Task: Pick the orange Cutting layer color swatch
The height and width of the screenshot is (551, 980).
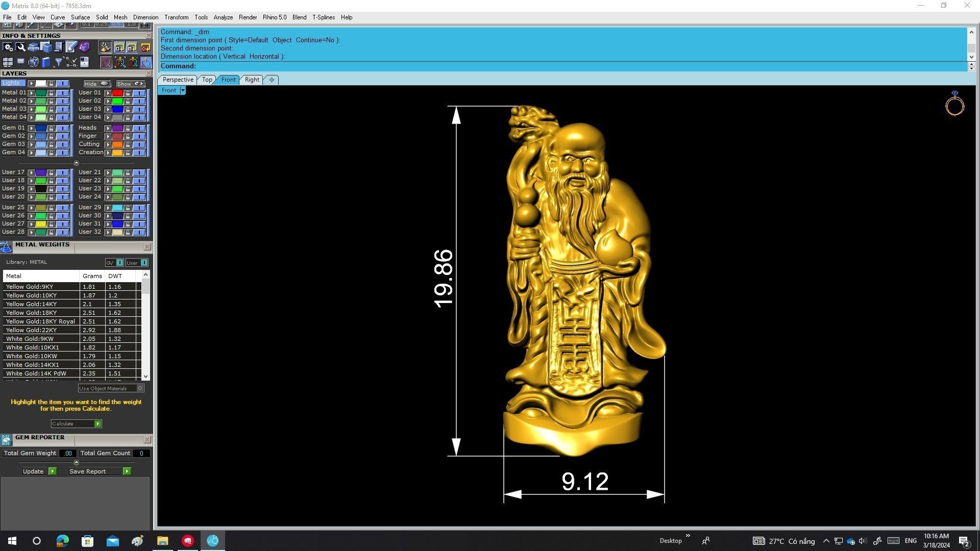Action: tap(117, 145)
